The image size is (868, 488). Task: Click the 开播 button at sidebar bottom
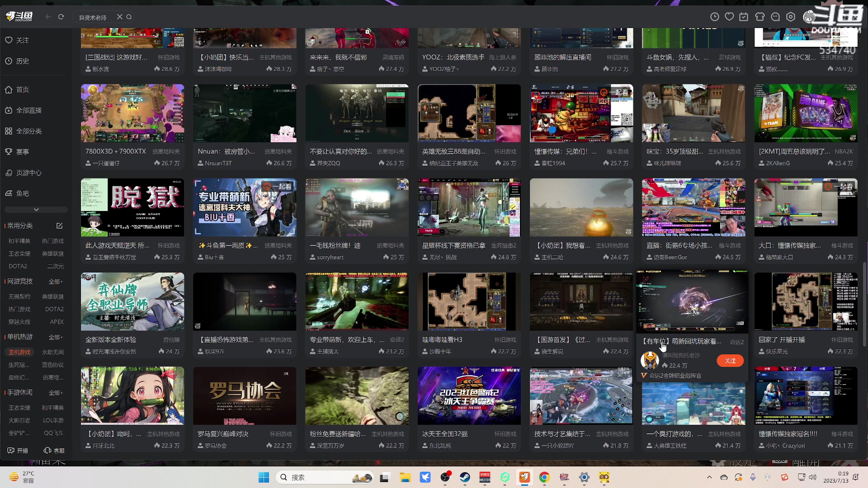[x=18, y=450]
